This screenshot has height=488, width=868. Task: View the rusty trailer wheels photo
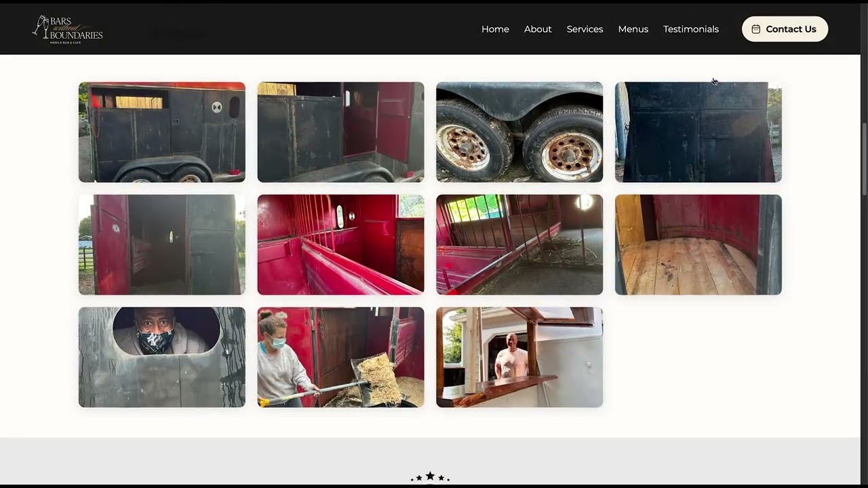(x=519, y=132)
